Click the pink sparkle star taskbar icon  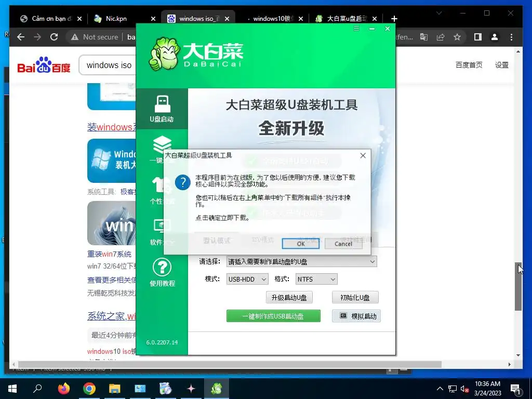pos(191,389)
